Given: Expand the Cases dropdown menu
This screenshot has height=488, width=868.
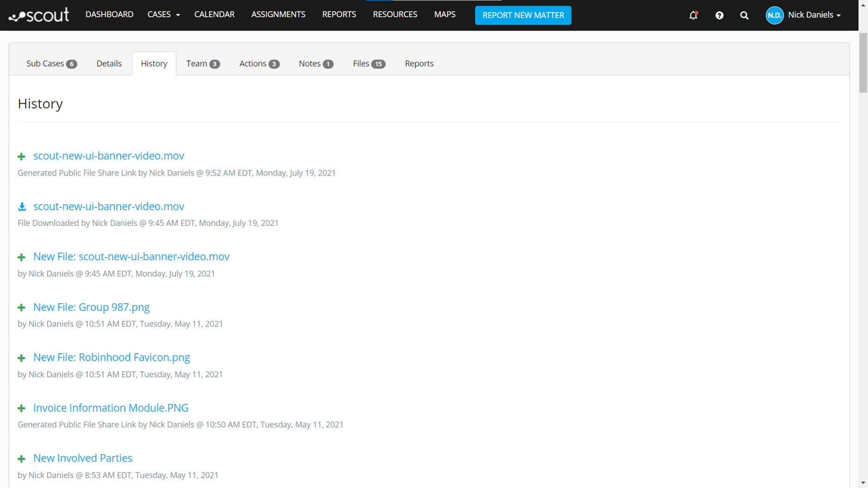Looking at the screenshot, I should click(x=163, y=14).
